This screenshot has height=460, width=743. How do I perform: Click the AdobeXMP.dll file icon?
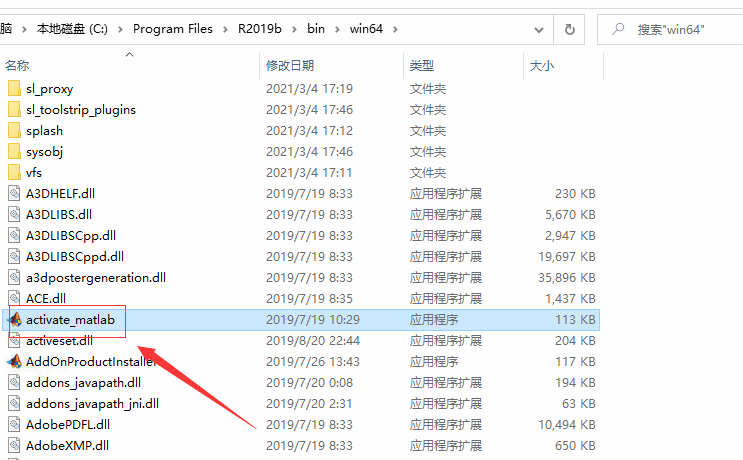click(14, 445)
